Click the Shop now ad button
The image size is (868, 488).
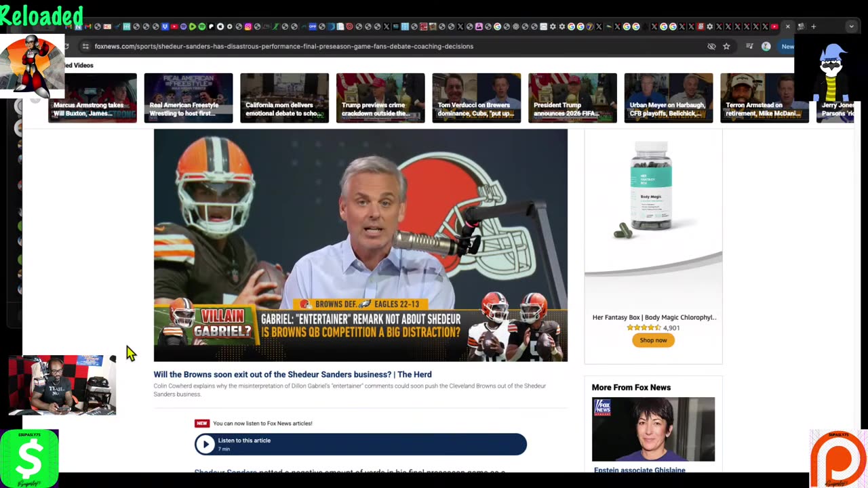[x=653, y=340]
